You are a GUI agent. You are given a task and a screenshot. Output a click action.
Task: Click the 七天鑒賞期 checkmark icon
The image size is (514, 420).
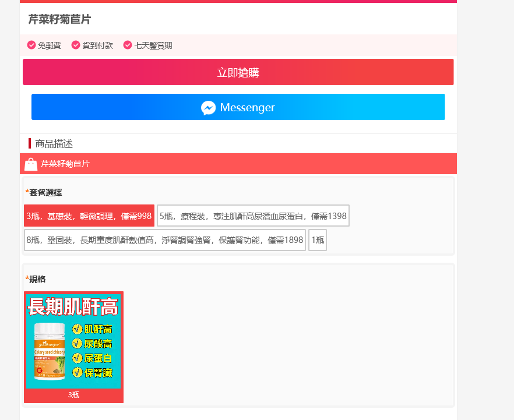(128, 45)
